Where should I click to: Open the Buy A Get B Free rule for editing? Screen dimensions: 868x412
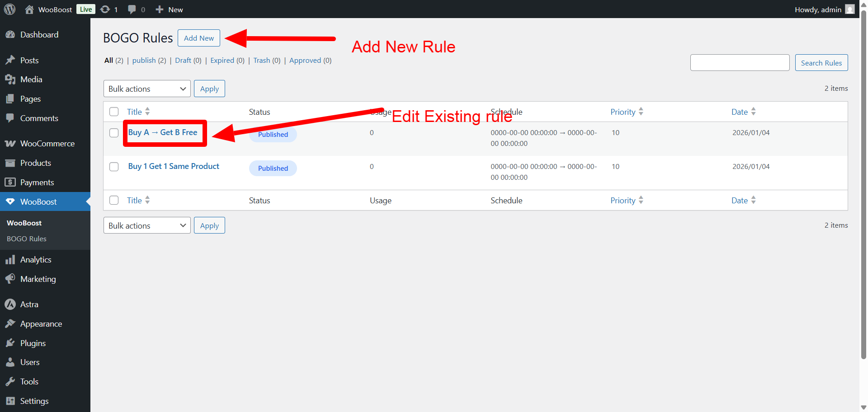pos(162,132)
